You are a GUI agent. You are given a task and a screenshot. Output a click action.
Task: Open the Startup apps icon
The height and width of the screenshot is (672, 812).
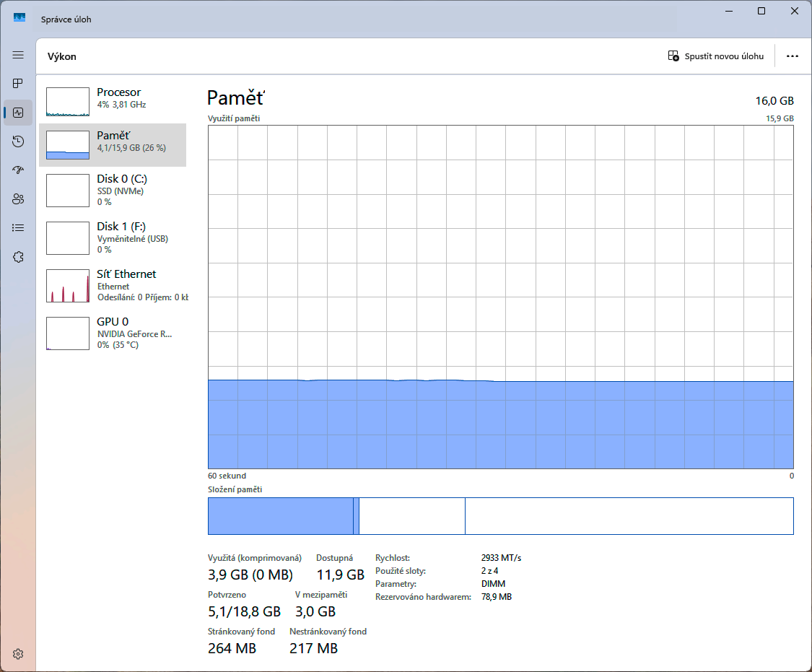point(18,170)
